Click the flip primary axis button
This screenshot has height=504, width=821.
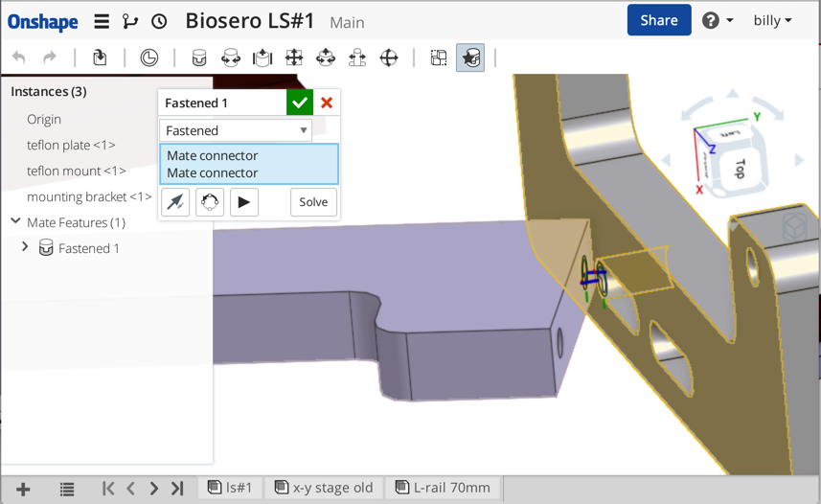click(x=175, y=202)
